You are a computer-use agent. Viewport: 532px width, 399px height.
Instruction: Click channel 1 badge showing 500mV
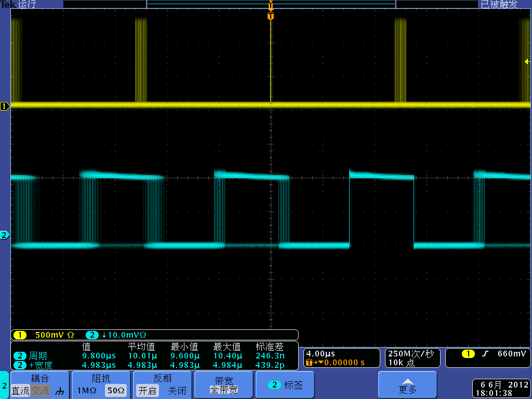tap(20, 335)
